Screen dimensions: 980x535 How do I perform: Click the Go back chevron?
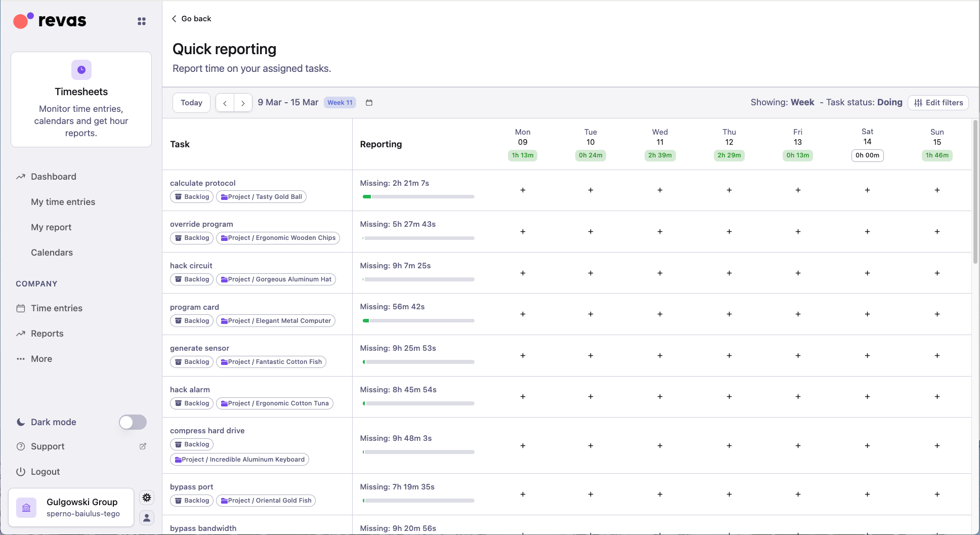(x=174, y=18)
